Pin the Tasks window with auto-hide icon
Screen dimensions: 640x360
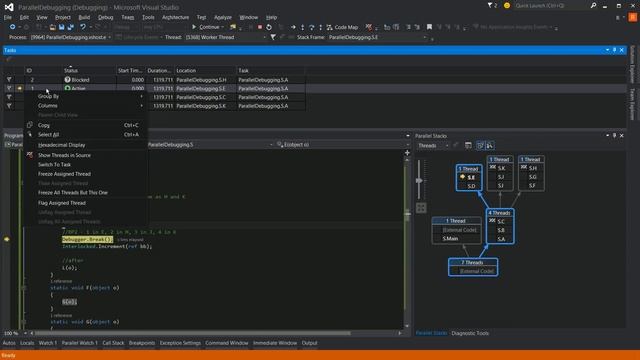pyautogui.click(x=614, y=50)
